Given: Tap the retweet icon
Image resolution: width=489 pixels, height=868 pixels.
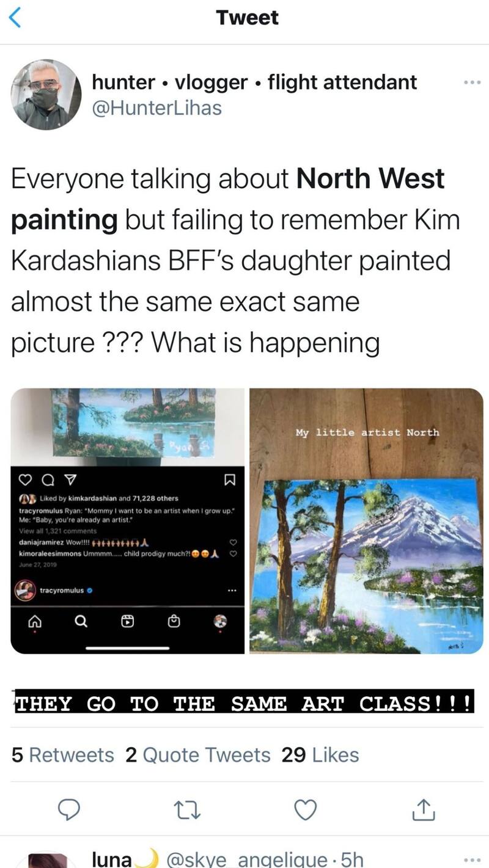Looking at the screenshot, I should point(187,809).
